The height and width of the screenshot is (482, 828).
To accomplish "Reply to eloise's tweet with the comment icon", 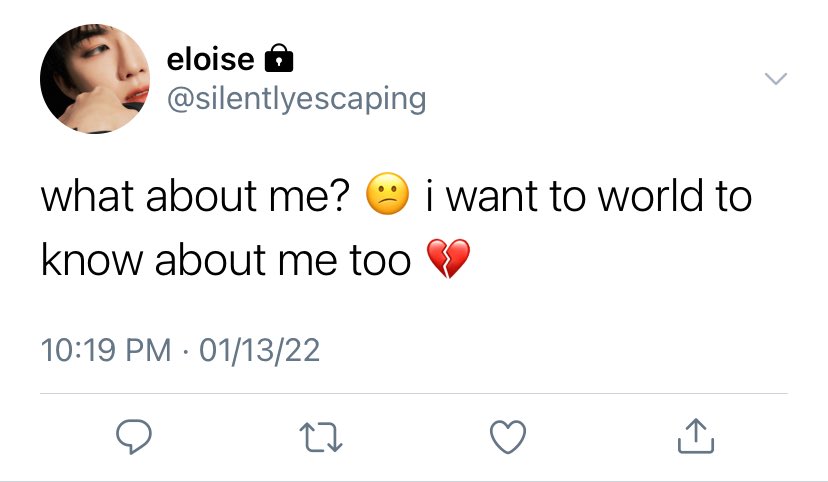I will click(x=134, y=437).
